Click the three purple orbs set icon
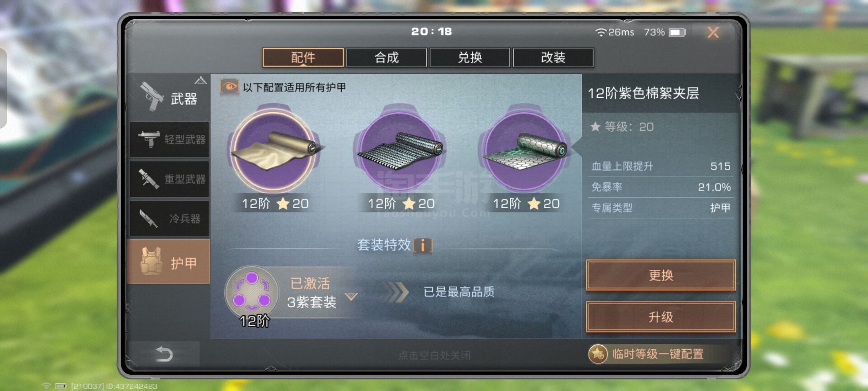Image resolution: width=868 pixels, height=391 pixels. click(252, 292)
